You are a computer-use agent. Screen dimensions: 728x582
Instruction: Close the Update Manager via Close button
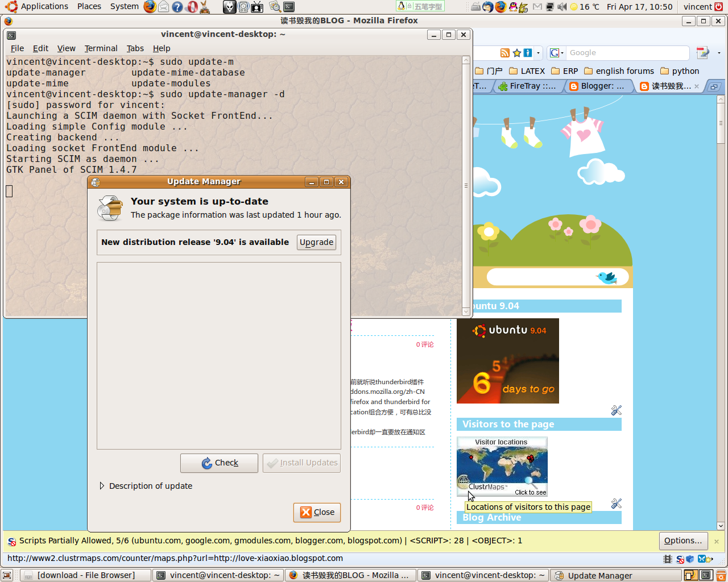(x=317, y=512)
